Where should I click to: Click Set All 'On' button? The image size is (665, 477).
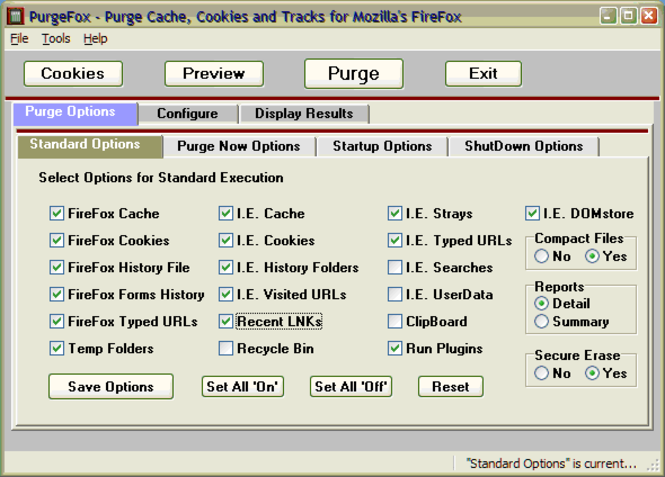243,386
